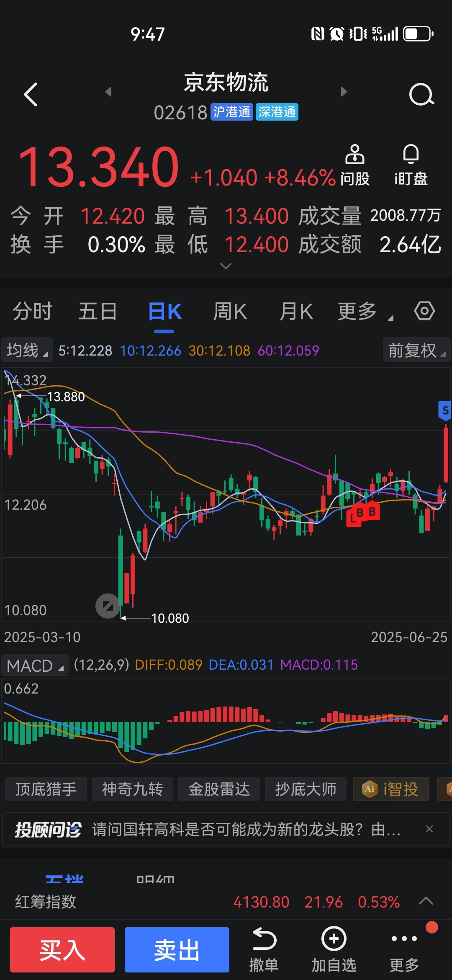Tap the chart end date 2025-06-25

click(409, 637)
